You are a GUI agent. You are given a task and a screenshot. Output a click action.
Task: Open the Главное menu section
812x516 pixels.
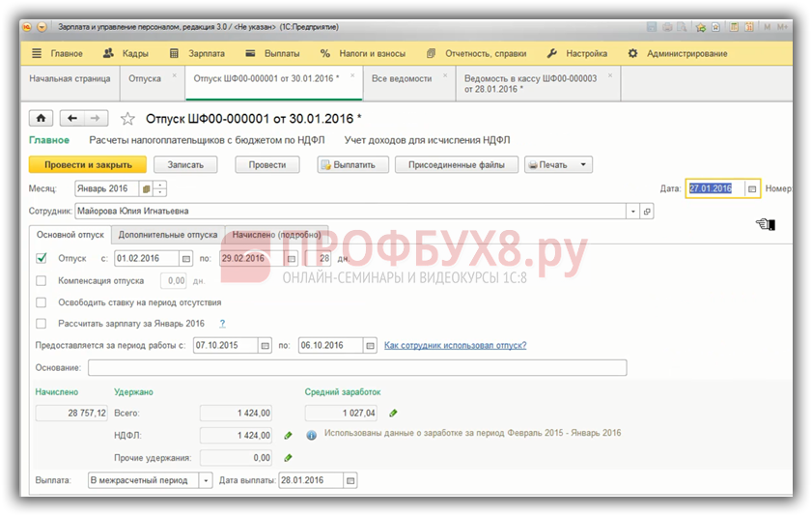(x=58, y=53)
